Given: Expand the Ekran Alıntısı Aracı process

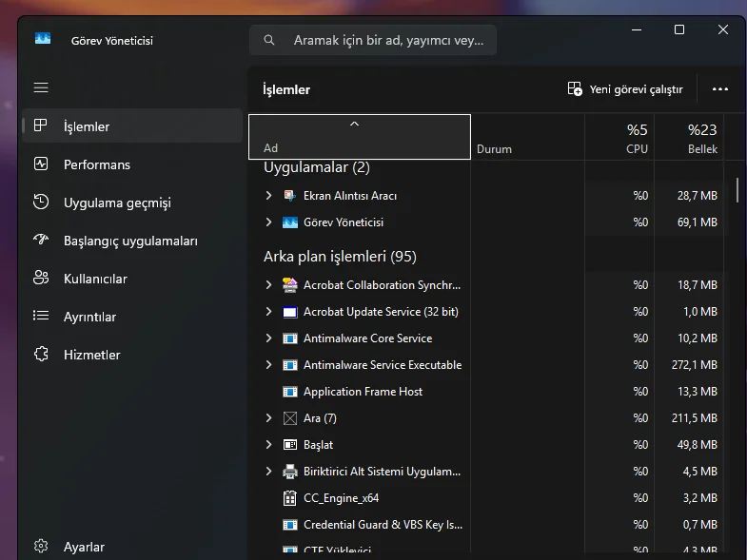Looking at the screenshot, I should [268, 195].
